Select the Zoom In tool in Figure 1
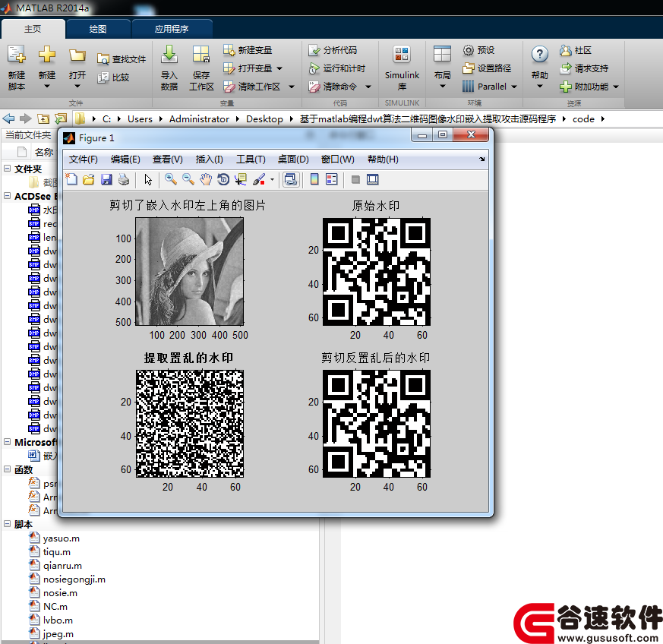This screenshot has width=663, height=644. tap(170, 179)
